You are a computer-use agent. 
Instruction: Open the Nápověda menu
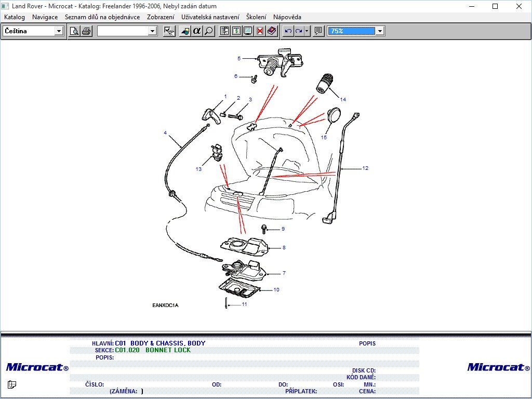(x=287, y=17)
